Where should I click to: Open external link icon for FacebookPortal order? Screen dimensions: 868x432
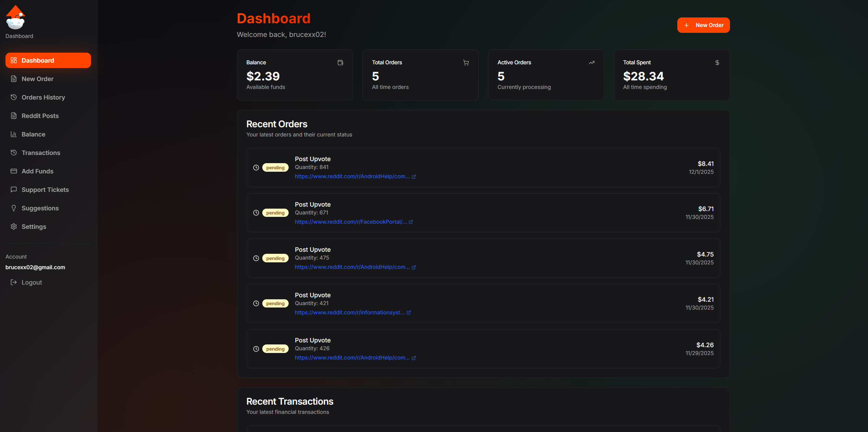pos(411,222)
